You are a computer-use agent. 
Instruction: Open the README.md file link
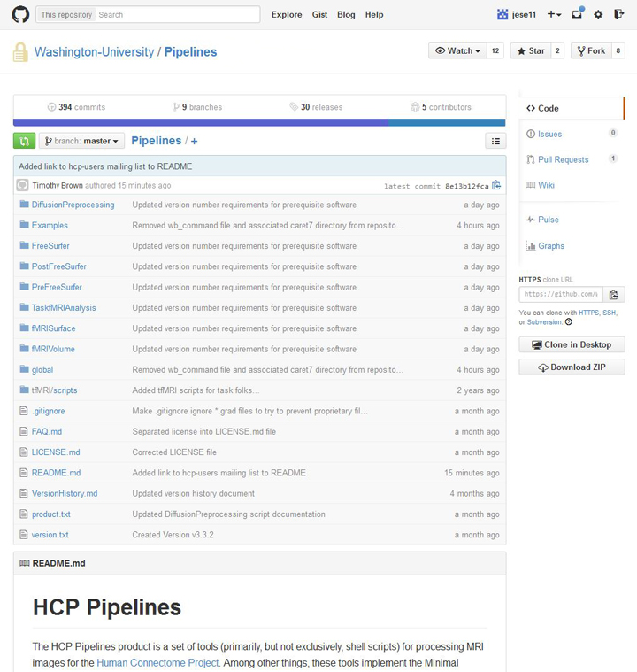coord(56,473)
